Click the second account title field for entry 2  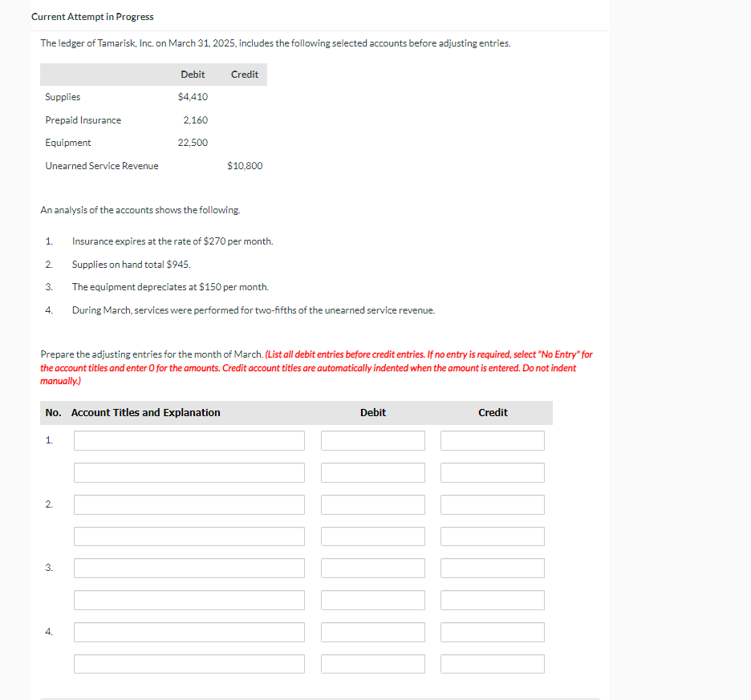189,536
